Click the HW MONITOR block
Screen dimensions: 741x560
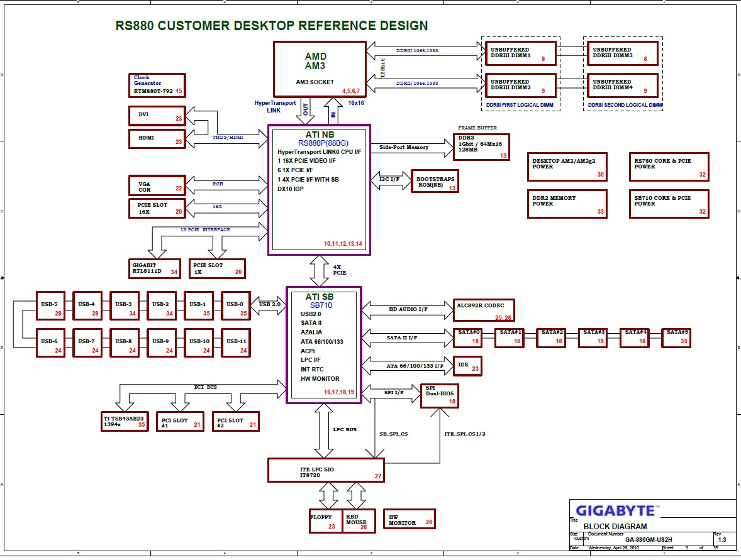pyautogui.click(x=409, y=519)
